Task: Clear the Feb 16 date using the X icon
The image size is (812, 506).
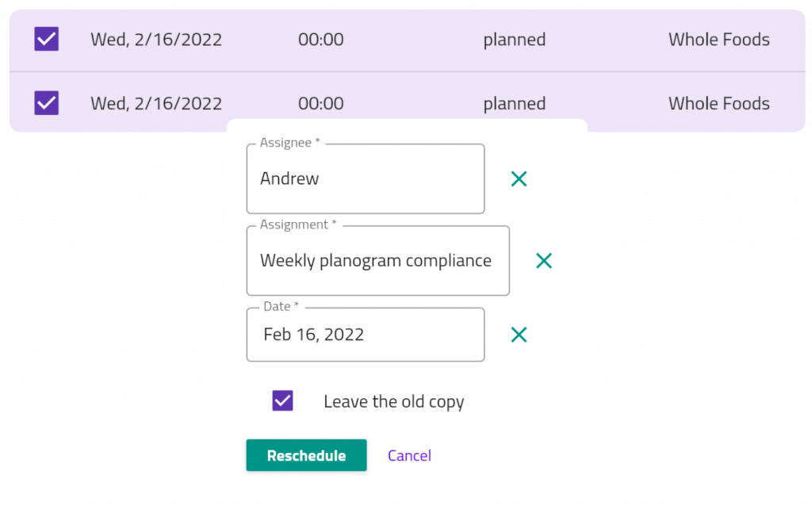Action: [x=519, y=335]
